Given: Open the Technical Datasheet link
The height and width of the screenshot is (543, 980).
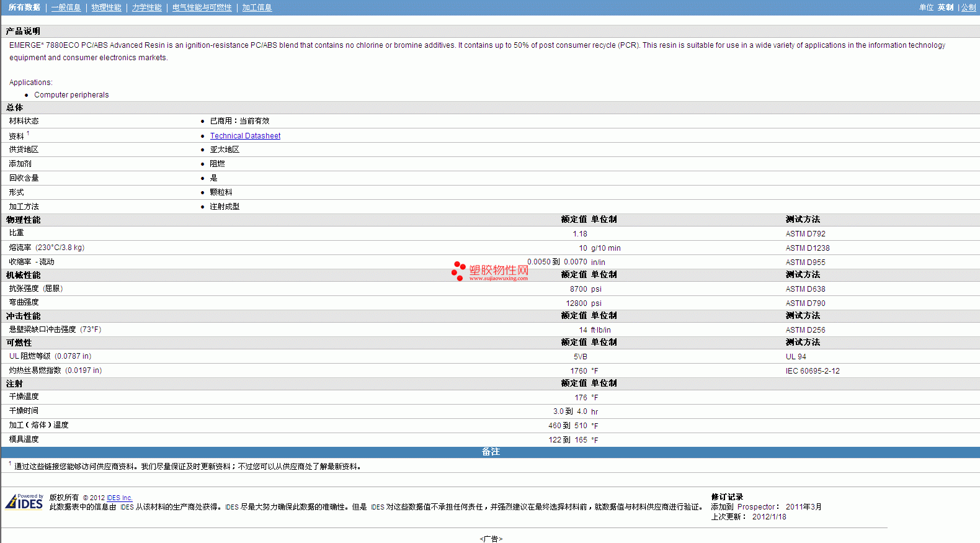Looking at the screenshot, I should pyautogui.click(x=245, y=136).
